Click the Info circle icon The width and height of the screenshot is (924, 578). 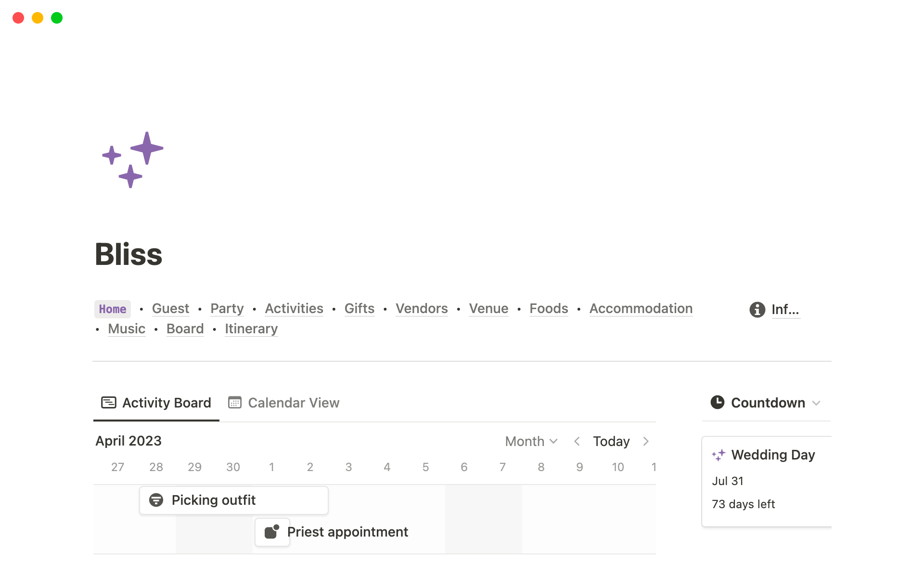pos(757,310)
